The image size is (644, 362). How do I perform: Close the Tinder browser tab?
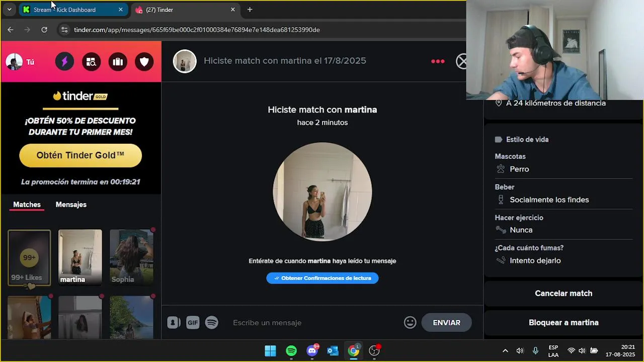click(x=232, y=10)
